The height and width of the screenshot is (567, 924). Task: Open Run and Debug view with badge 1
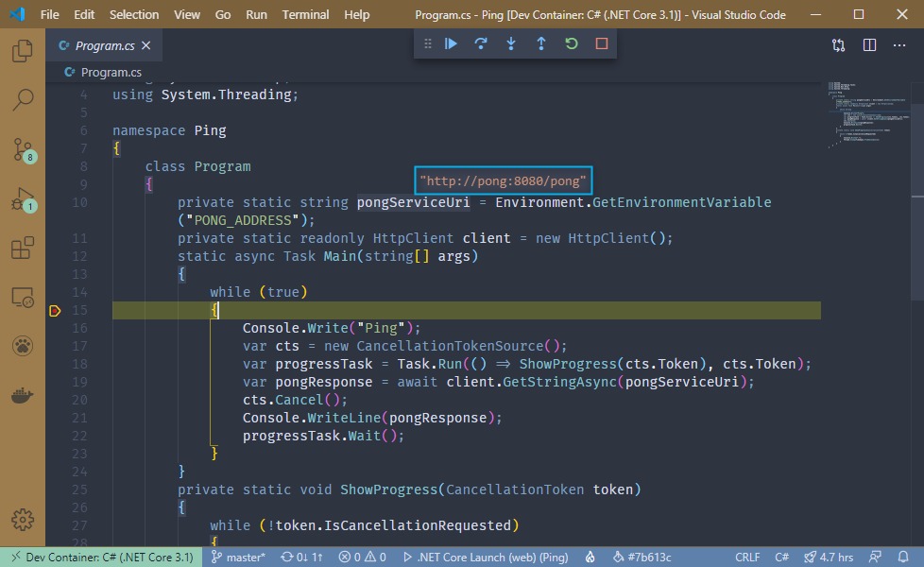coord(23,200)
